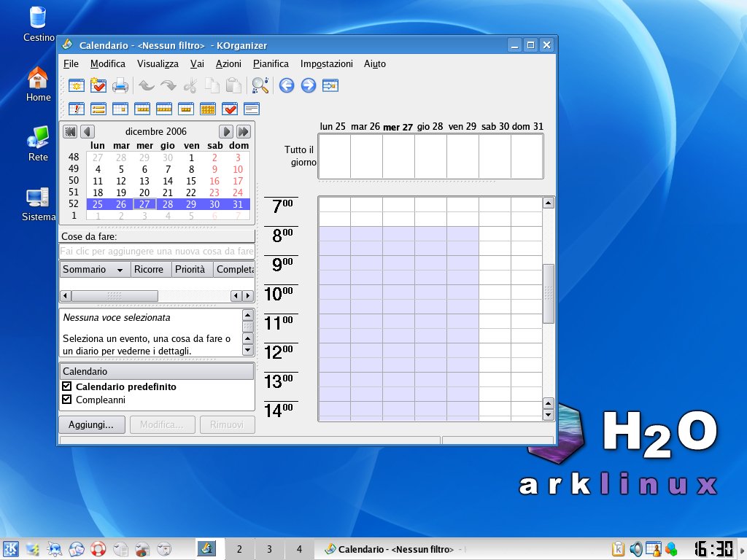Switch to virtual desktop 3 in pager
The width and height of the screenshot is (747, 560).
tap(269, 549)
